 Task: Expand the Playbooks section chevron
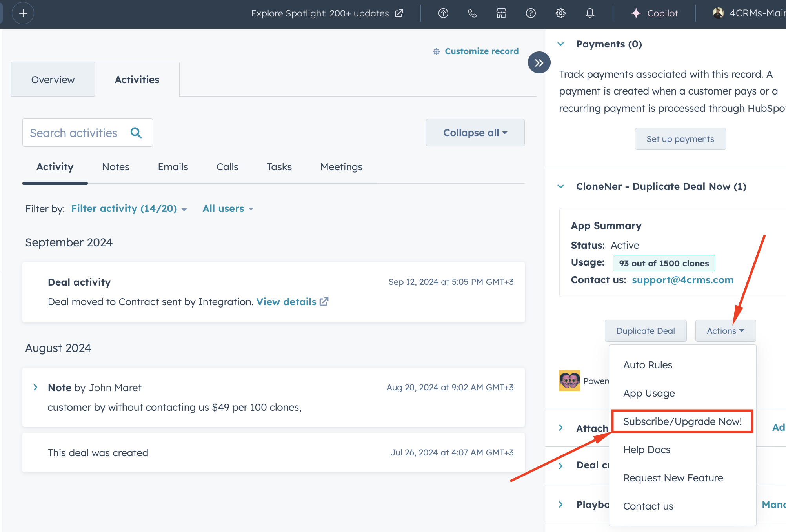coord(561,505)
